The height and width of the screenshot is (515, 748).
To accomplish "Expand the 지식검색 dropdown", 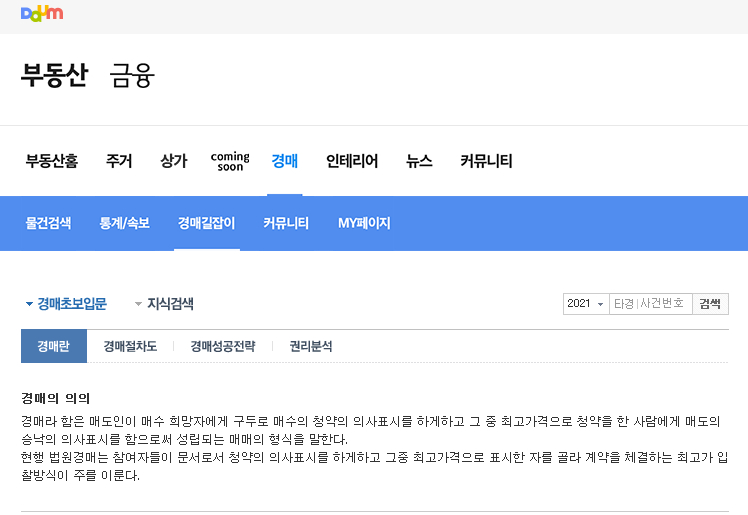I will [164, 304].
